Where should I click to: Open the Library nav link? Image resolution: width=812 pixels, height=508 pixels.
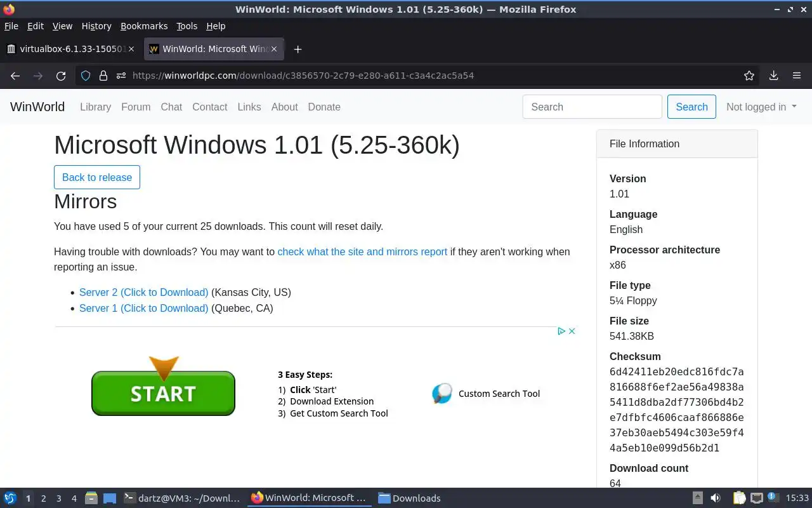(95, 107)
